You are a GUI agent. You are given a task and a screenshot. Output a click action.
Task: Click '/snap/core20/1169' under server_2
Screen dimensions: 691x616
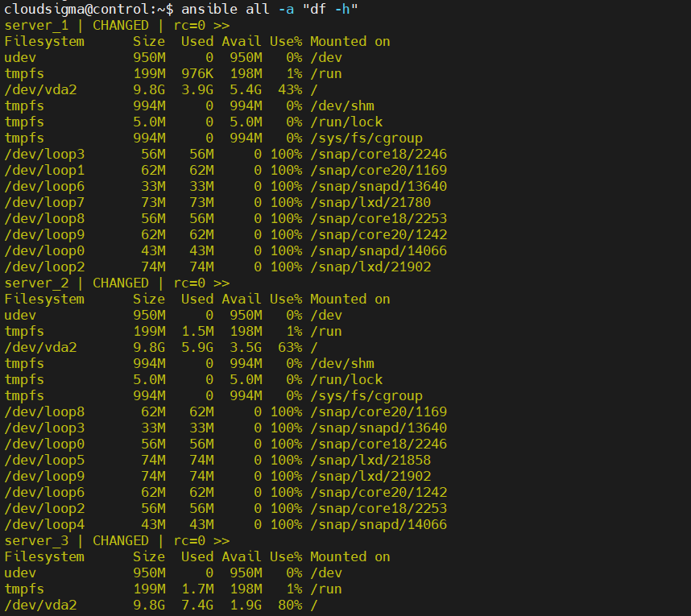pyautogui.click(x=379, y=411)
